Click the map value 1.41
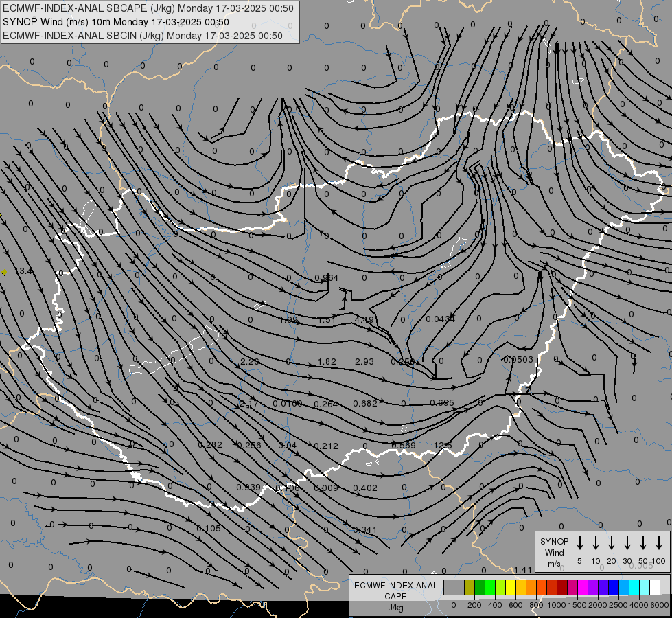Image resolution: width=672 pixels, height=618 pixels. coord(523,569)
